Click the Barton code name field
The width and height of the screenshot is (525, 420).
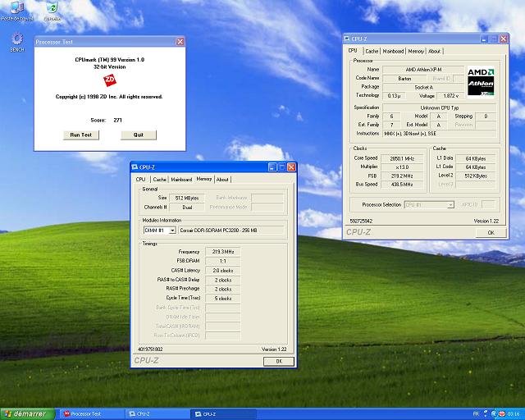point(404,79)
